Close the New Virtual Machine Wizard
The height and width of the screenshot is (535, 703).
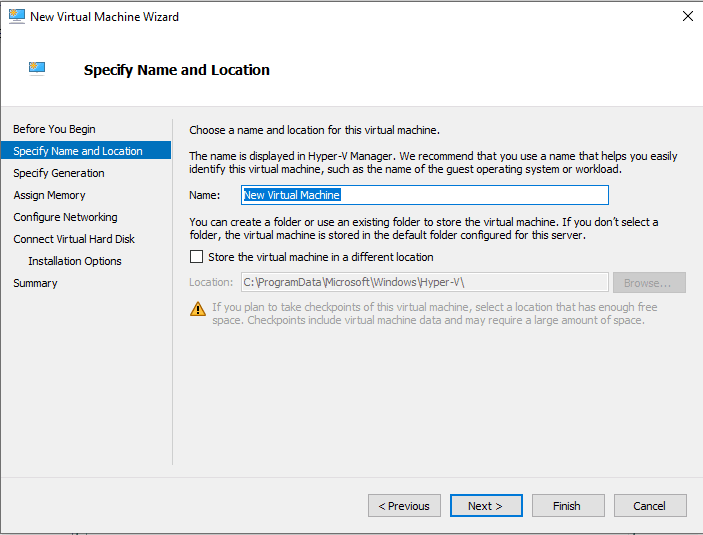688,16
